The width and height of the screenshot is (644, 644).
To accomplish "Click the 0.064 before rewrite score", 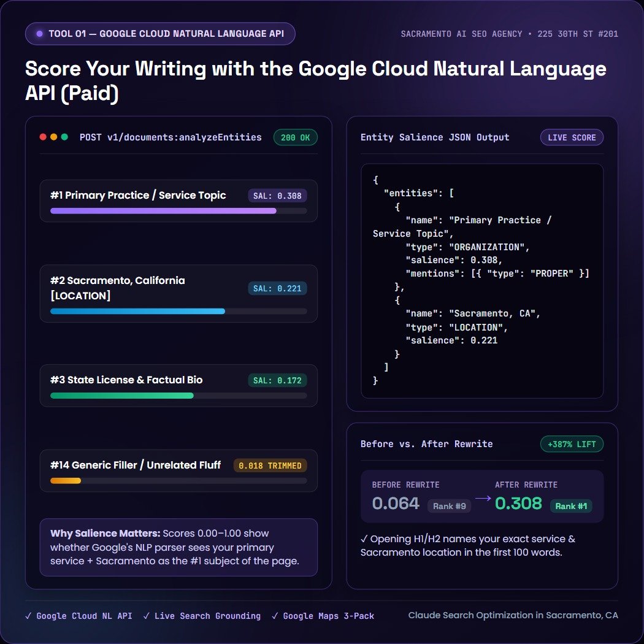I will (x=396, y=504).
